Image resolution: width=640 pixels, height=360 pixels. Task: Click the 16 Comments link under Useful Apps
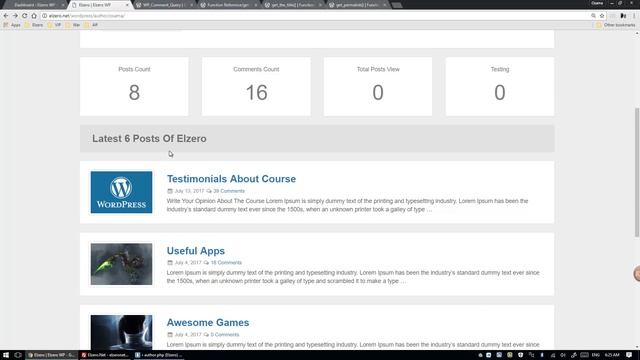(x=226, y=262)
